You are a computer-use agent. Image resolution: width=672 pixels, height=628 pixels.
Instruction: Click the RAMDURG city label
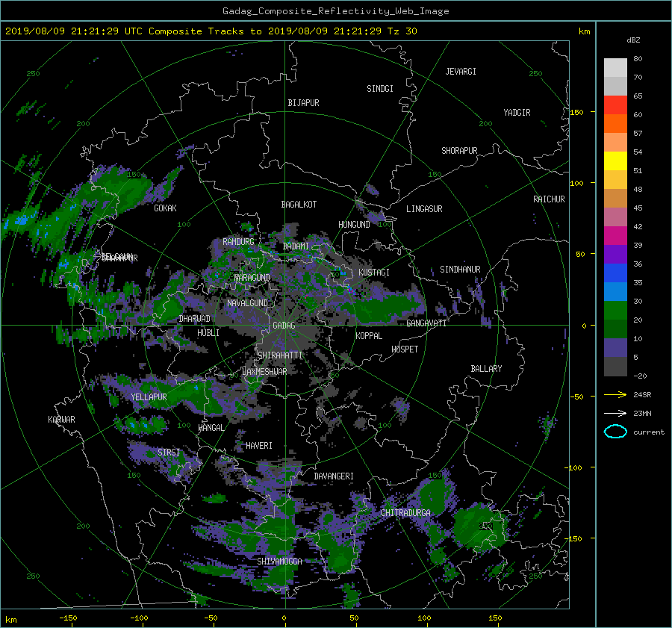pos(238,242)
